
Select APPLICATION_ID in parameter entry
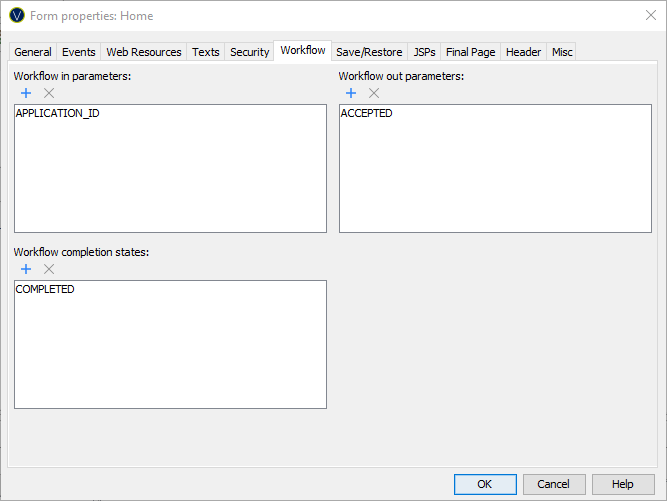58,114
